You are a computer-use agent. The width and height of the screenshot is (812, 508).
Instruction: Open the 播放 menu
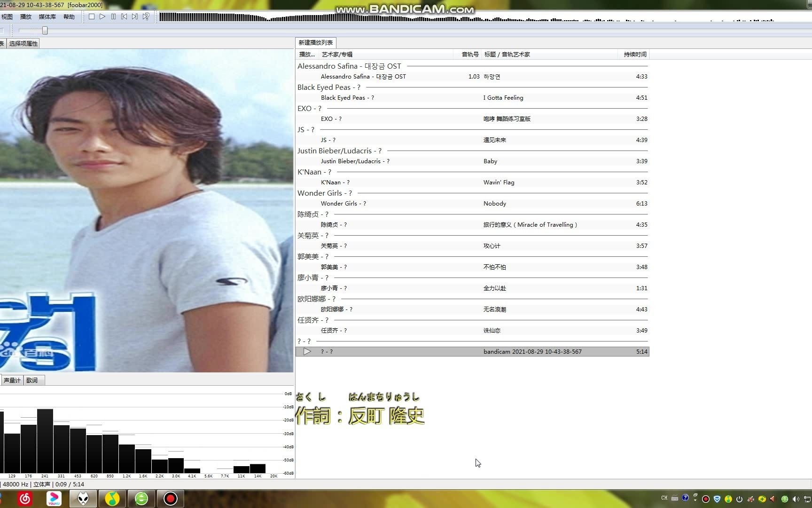click(26, 17)
